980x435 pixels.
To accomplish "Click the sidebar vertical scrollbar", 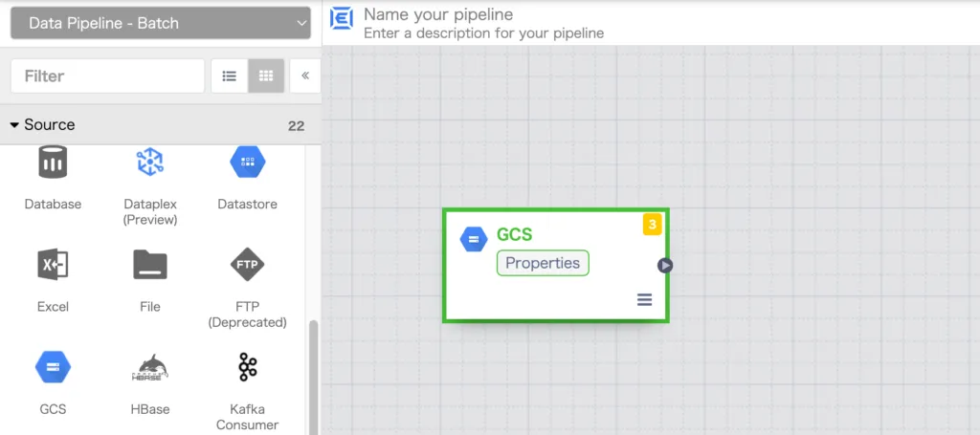I will (x=314, y=377).
